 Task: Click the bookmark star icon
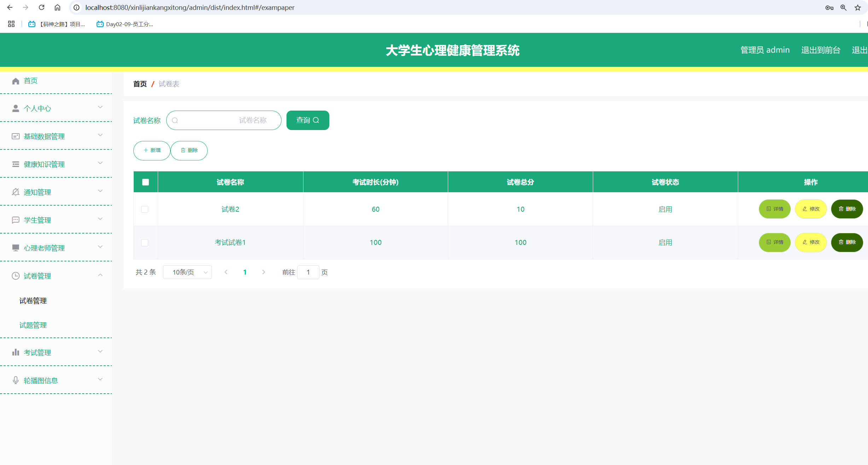pos(858,7)
